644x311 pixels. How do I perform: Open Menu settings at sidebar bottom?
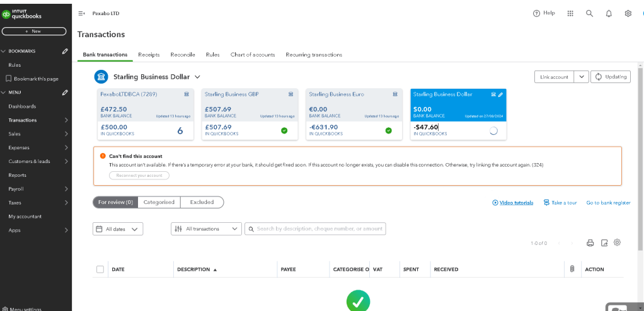click(21, 308)
